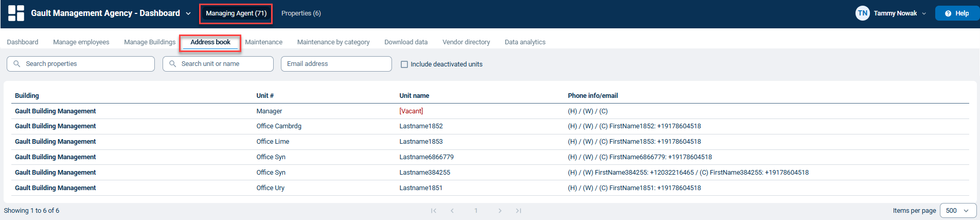980x220 pixels.
Task: Open the Tammy Nowak user menu chevron
Action: [x=924, y=13]
